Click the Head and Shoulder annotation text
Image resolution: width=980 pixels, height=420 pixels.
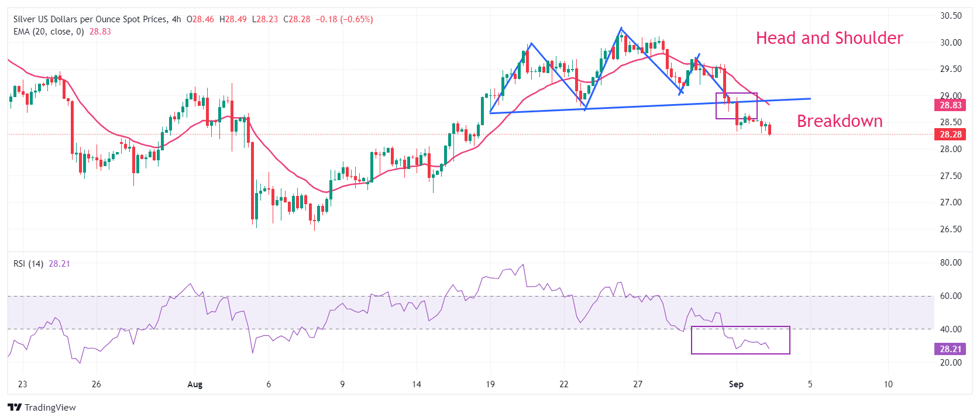829,38
